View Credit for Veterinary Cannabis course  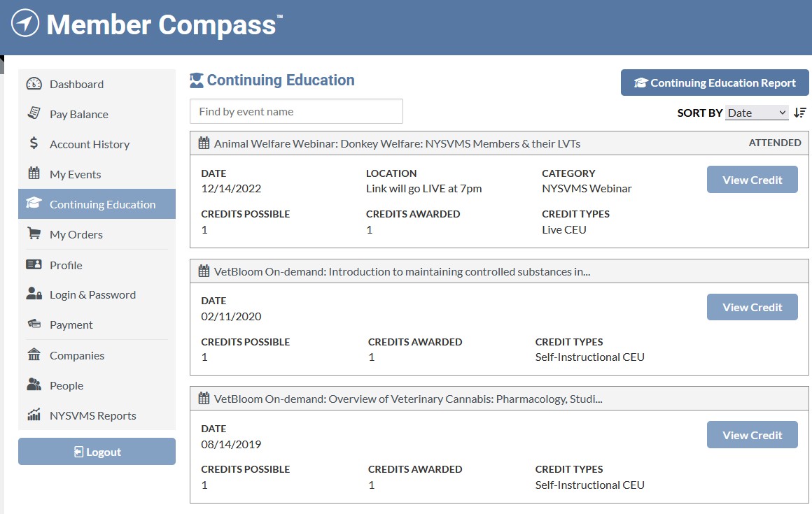pyautogui.click(x=752, y=435)
